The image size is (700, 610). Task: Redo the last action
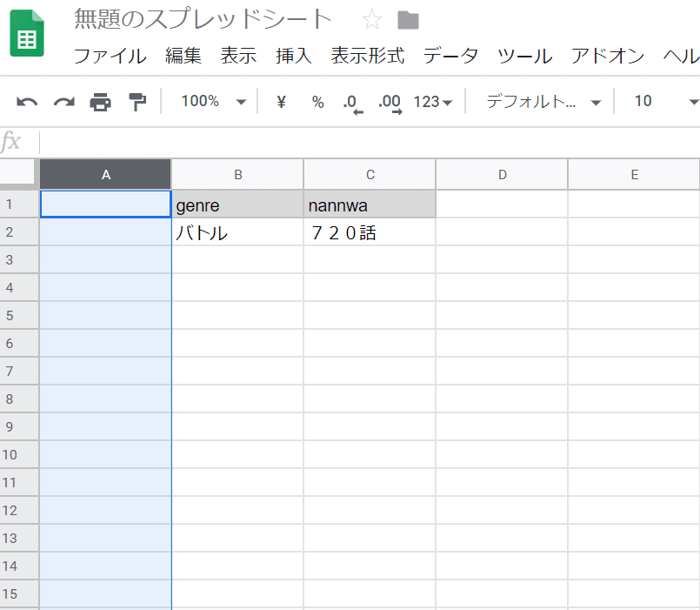[64, 102]
